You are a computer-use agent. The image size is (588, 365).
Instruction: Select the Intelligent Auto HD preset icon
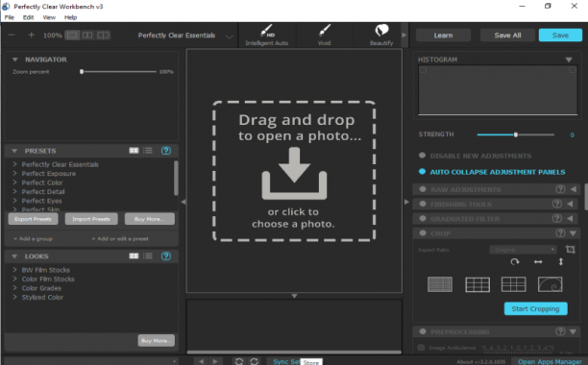click(267, 31)
